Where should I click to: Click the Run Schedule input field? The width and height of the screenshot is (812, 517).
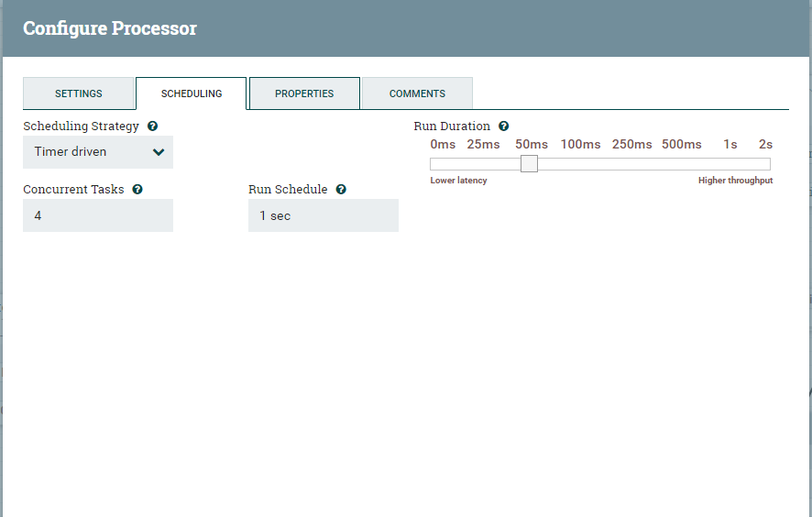[x=324, y=215]
